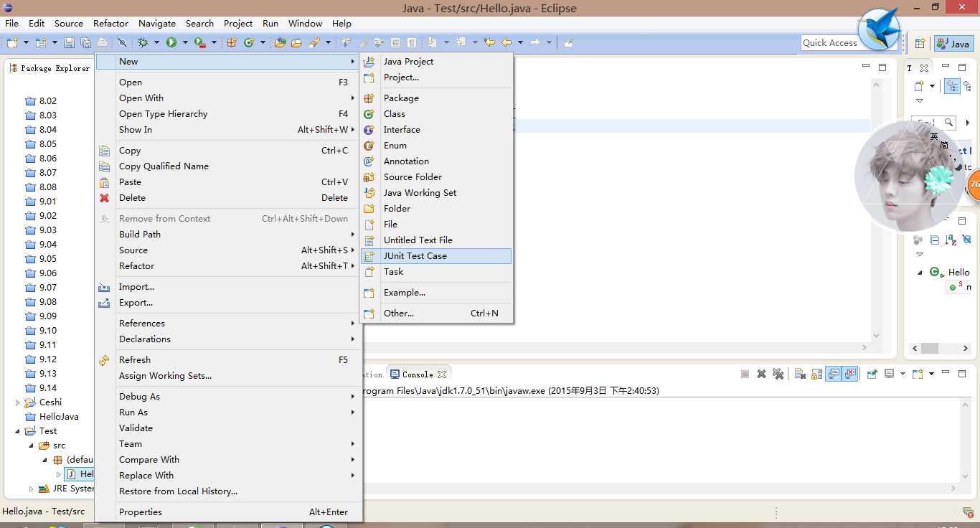Click the Remove Launch console icon
The image size is (980, 528).
coord(761,374)
